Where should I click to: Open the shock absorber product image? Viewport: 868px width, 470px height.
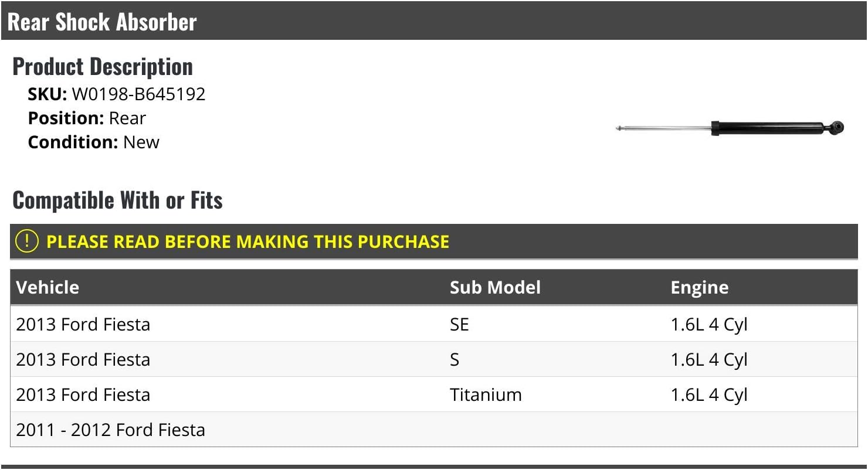click(x=730, y=128)
